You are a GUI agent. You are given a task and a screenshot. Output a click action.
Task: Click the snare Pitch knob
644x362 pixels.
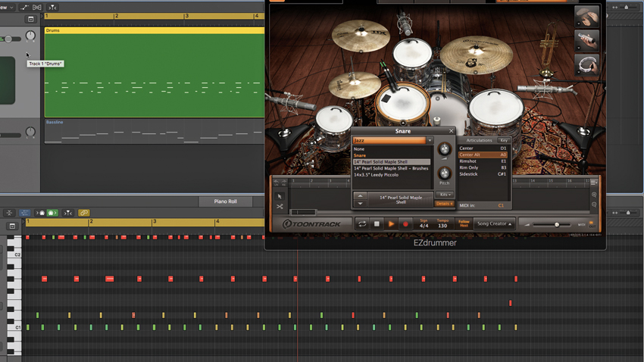(x=444, y=173)
